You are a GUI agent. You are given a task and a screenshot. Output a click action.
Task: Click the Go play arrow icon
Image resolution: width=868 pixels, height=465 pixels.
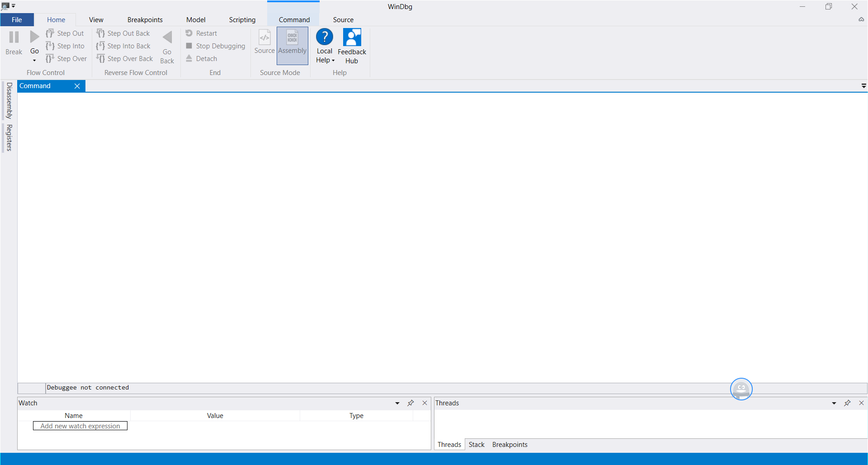pyautogui.click(x=34, y=37)
